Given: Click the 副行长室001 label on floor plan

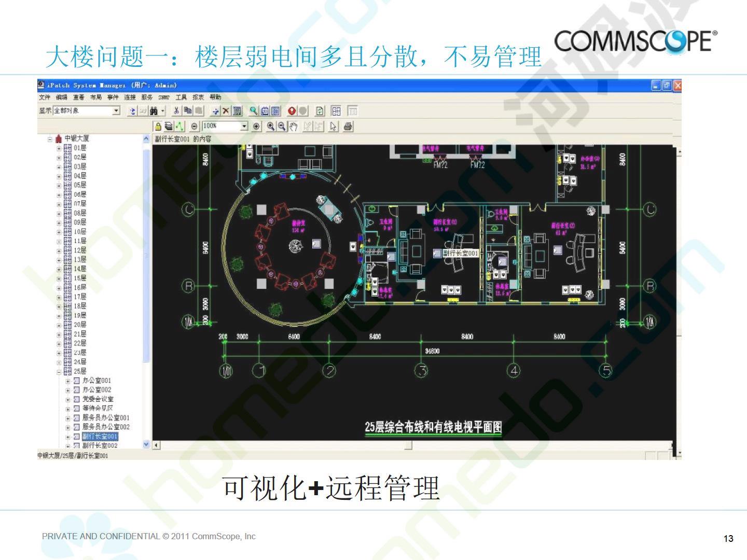Looking at the screenshot, I should tap(461, 254).
